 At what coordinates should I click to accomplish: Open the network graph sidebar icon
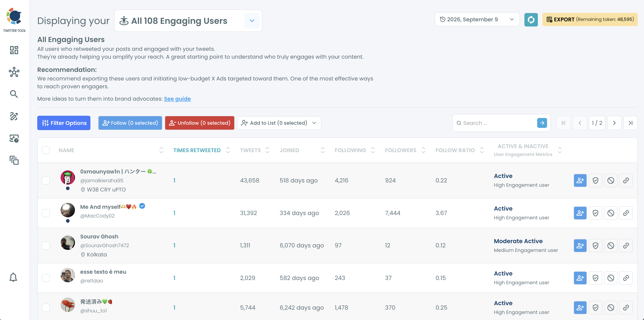(14, 72)
